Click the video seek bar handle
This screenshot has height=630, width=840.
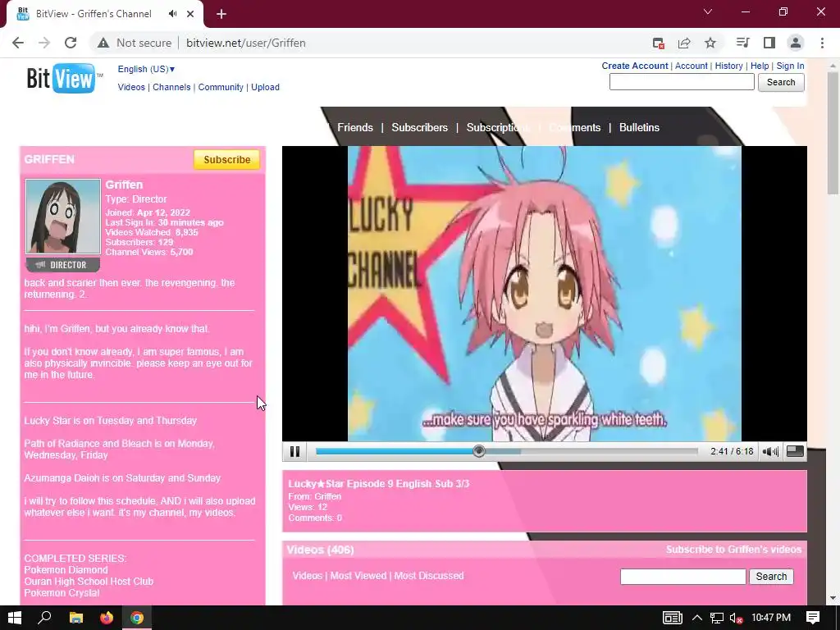(x=479, y=452)
